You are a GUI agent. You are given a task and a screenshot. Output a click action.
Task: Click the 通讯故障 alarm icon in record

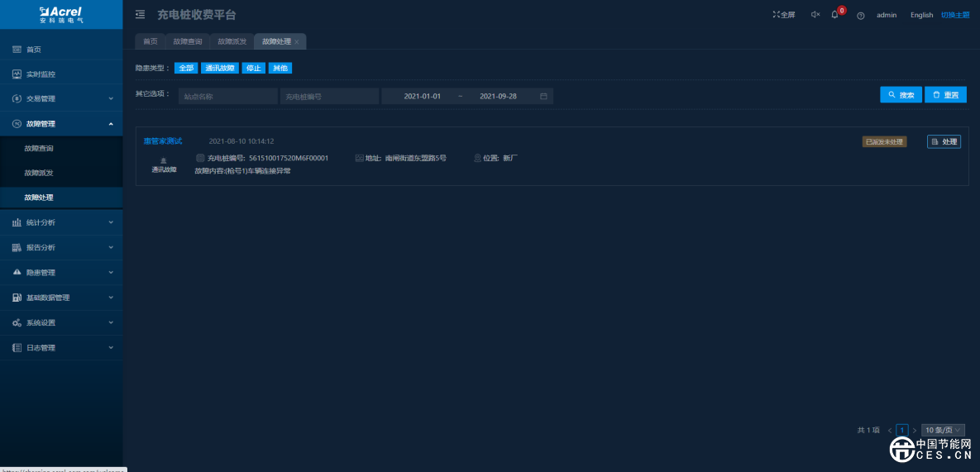click(164, 160)
